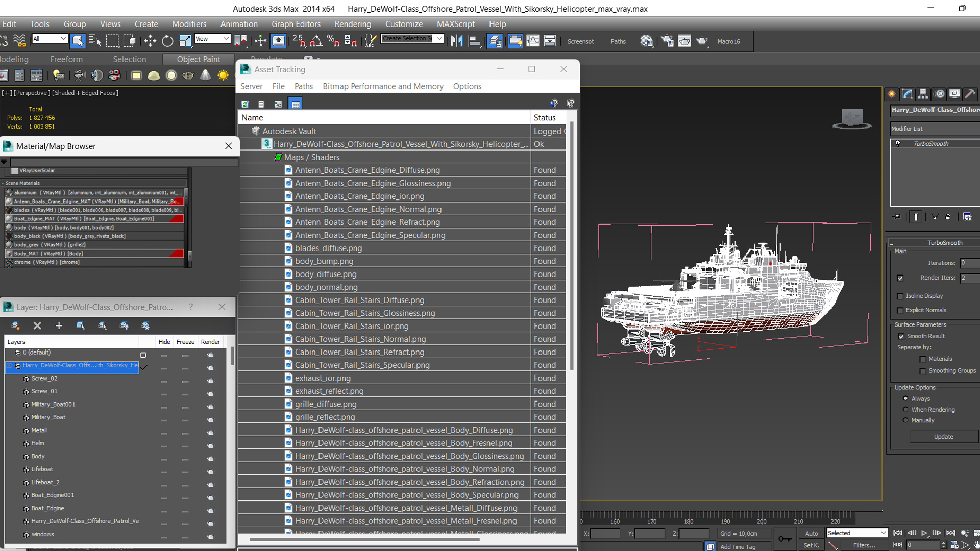Enable Explicit Normals checkbox
980x551 pixels.
pos(900,311)
